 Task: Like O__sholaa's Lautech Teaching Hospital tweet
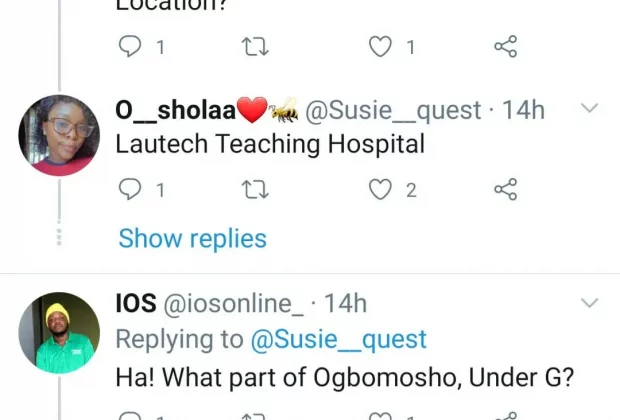[380, 189]
